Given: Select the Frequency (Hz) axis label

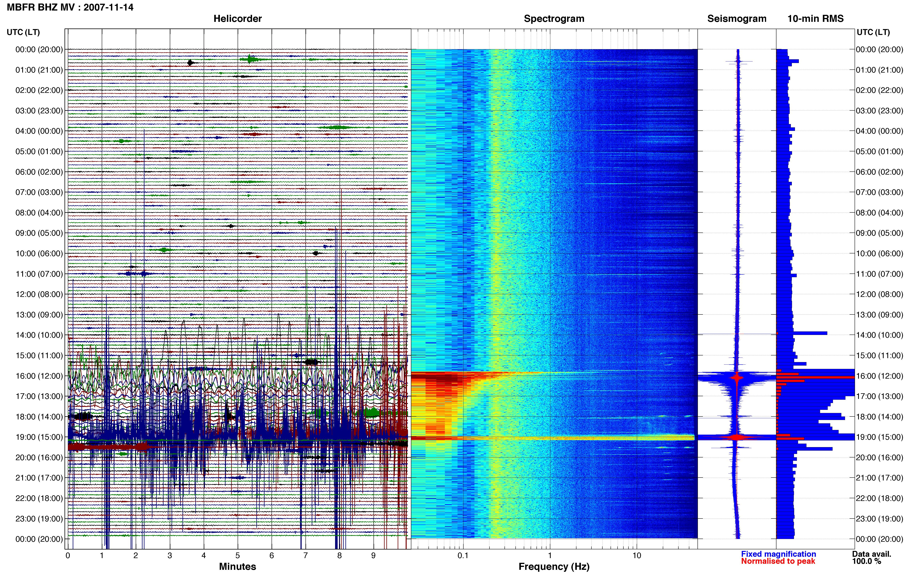Looking at the screenshot, I should coord(554,566).
